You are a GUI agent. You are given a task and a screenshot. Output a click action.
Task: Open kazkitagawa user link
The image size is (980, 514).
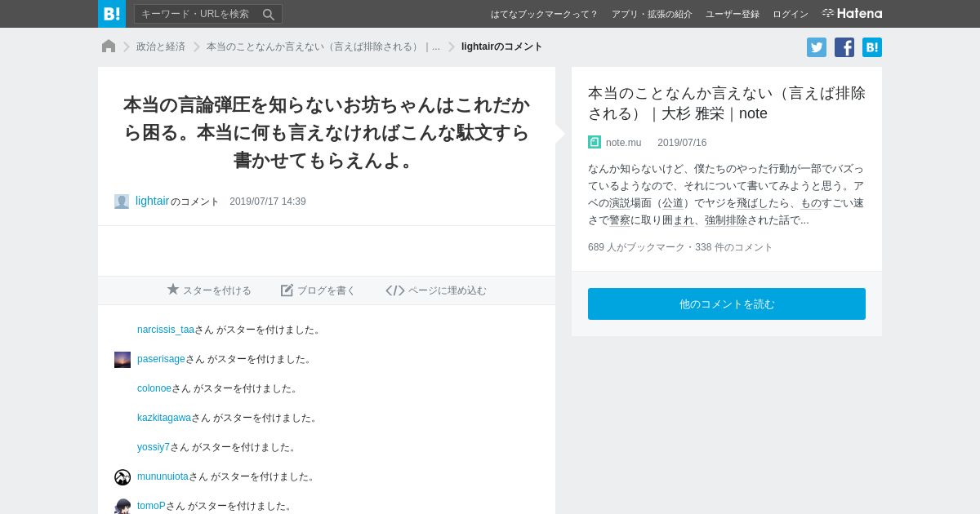(164, 418)
